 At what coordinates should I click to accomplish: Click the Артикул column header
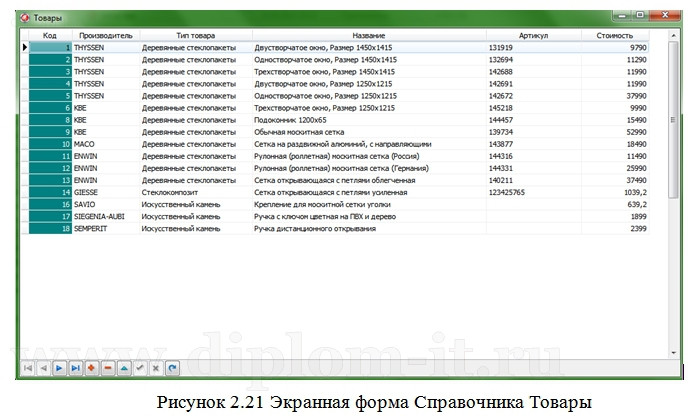[x=534, y=35]
